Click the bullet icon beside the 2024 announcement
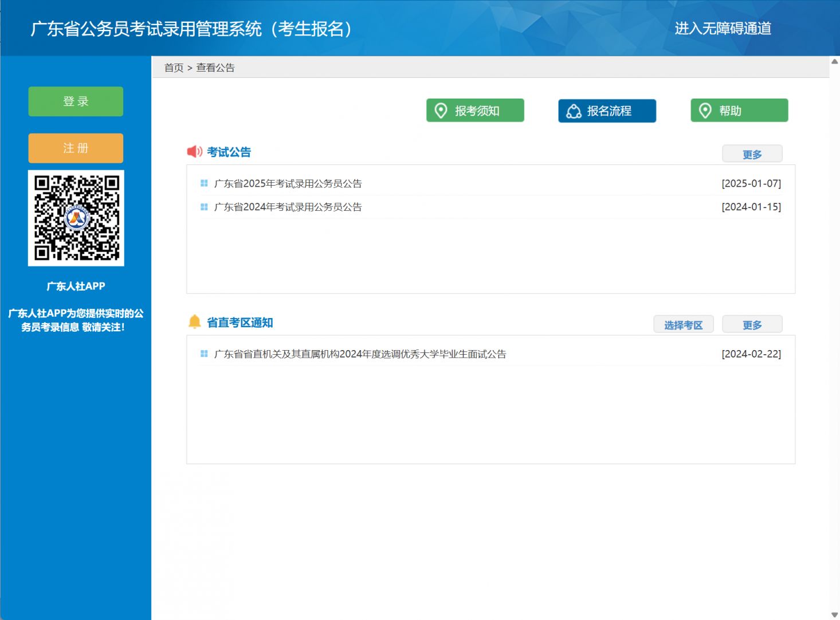 (204, 207)
